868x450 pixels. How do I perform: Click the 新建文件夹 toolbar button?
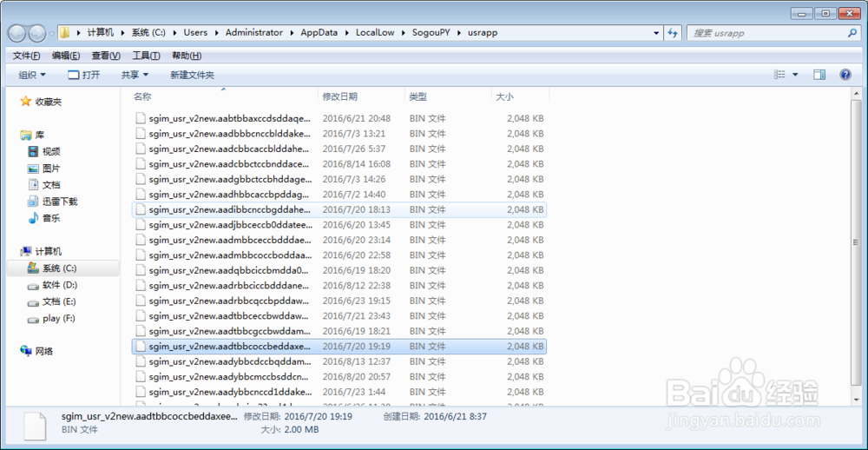[192, 75]
